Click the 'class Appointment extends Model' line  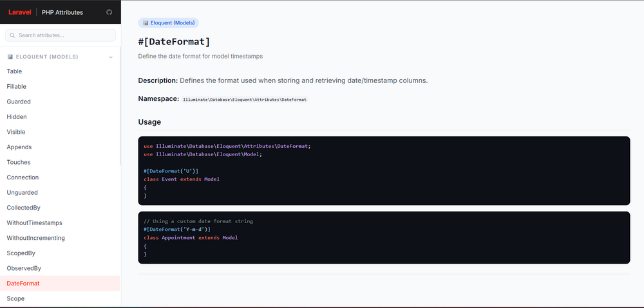click(x=191, y=238)
